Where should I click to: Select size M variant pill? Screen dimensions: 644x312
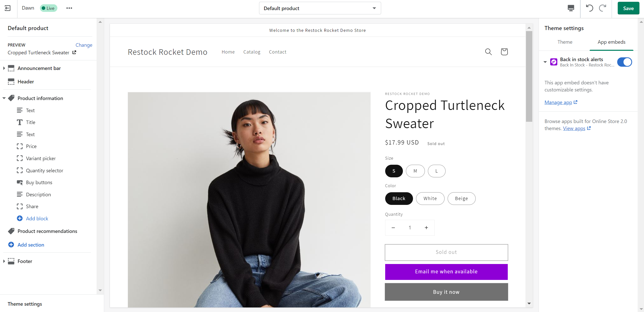click(x=415, y=171)
